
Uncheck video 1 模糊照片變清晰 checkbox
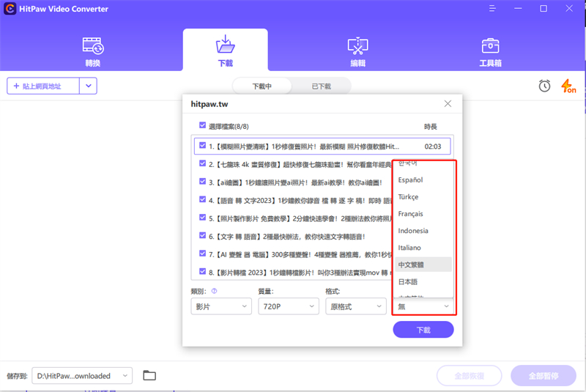pyautogui.click(x=202, y=145)
